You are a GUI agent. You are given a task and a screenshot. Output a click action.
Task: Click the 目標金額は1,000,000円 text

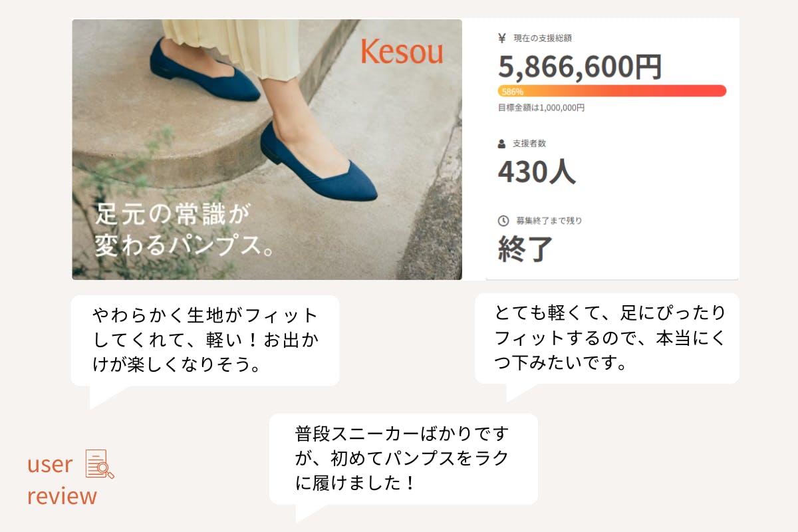[x=541, y=108]
